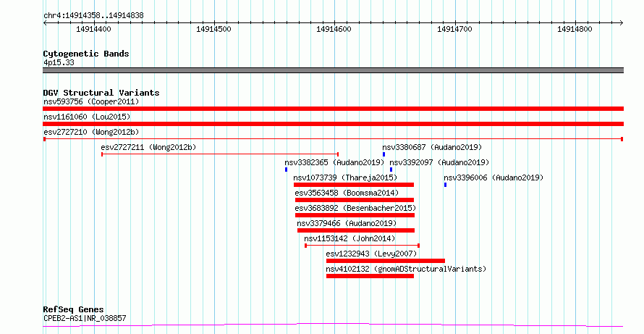Open nsv3396006 (Audano2019) label
Screen dimensions: 644x334
tap(493, 178)
